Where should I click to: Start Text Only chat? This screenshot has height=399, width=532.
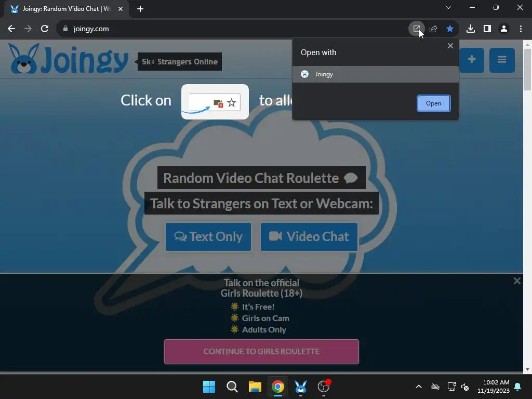tap(208, 237)
